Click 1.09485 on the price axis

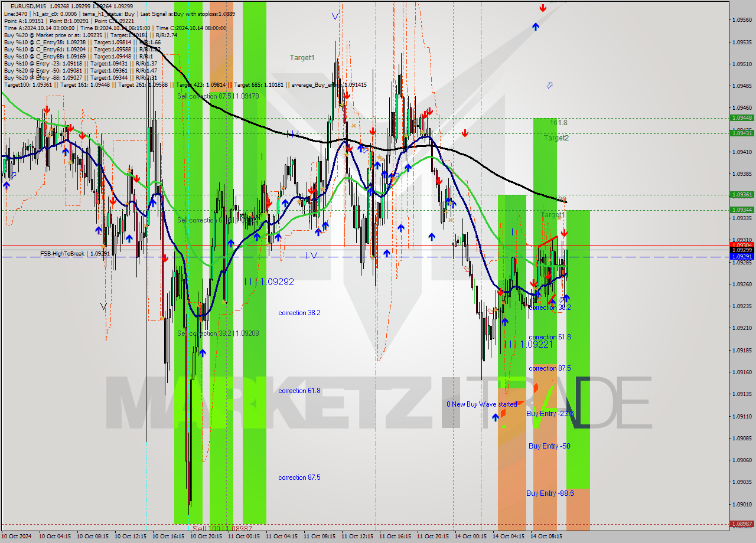[x=742, y=86]
